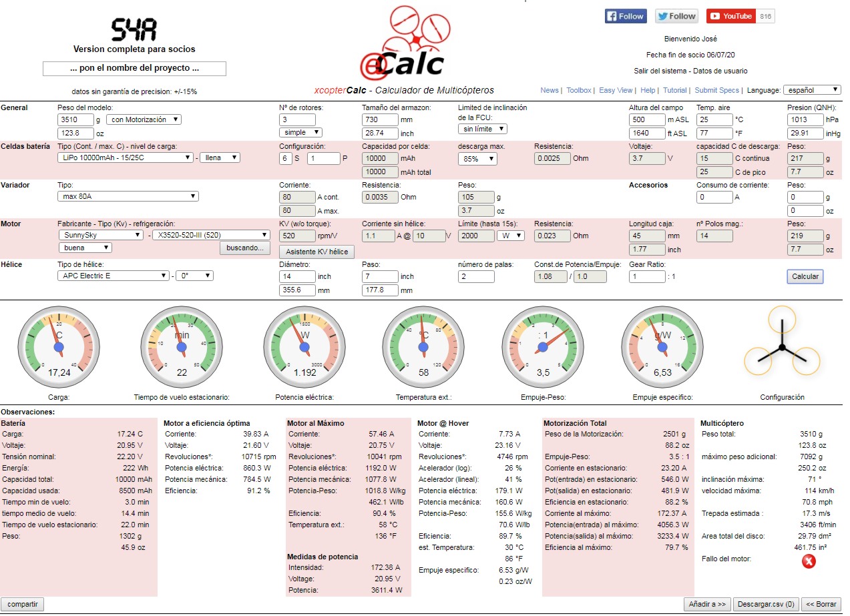Screen dimensions: 850x616
Task: Click the Potencia eléctrica gauge
Action: pyautogui.click(x=304, y=347)
